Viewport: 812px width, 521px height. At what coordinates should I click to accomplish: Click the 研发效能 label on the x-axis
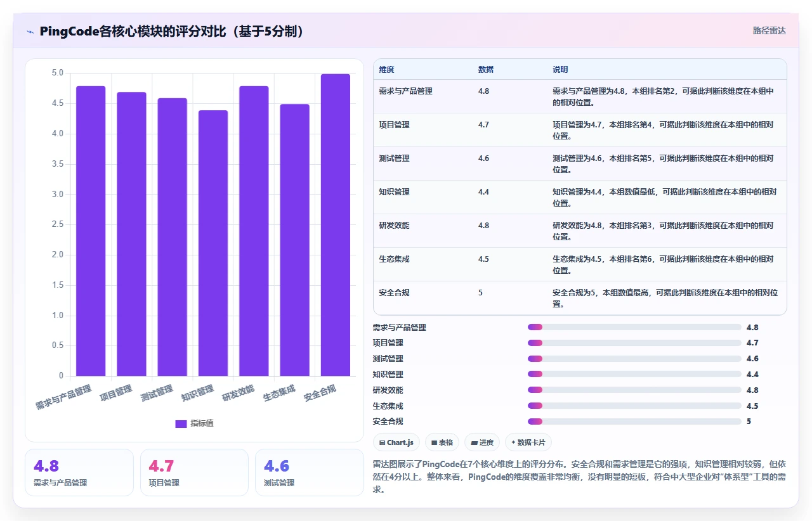pyautogui.click(x=238, y=393)
